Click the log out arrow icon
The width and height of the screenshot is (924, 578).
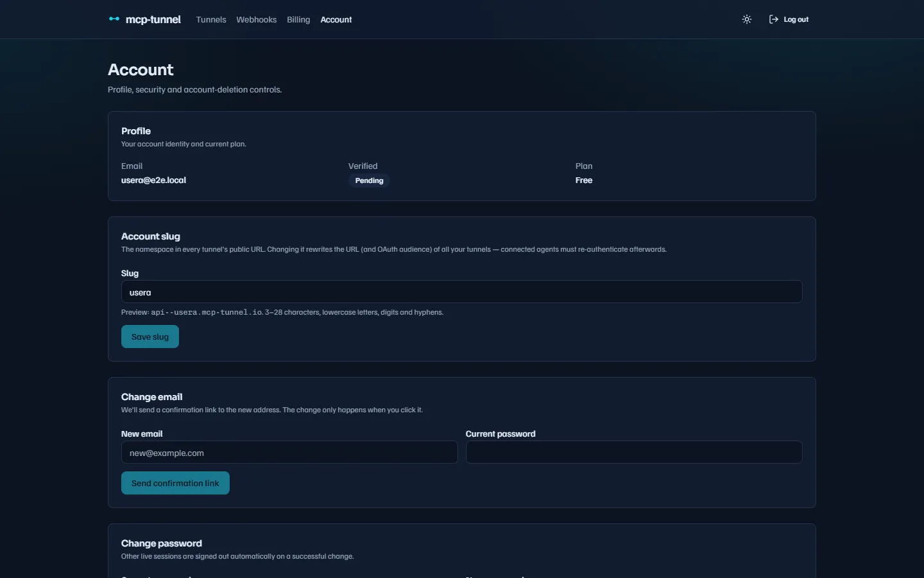(774, 19)
